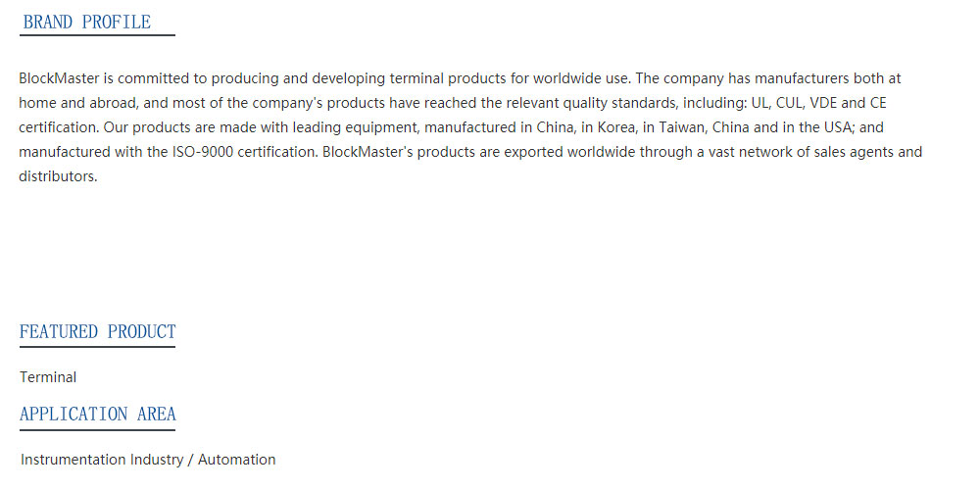This screenshot has height=490, width=980.
Task: Click the APPLICATION AREA heading
Action: pos(97,414)
